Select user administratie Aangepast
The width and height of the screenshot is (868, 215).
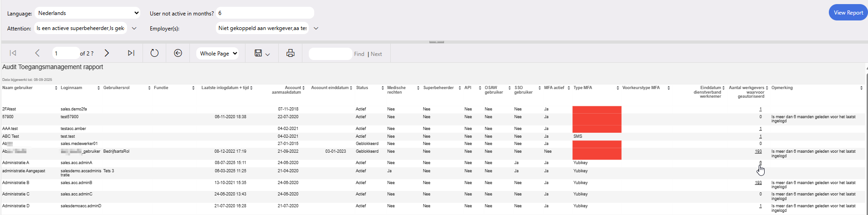tap(24, 171)
